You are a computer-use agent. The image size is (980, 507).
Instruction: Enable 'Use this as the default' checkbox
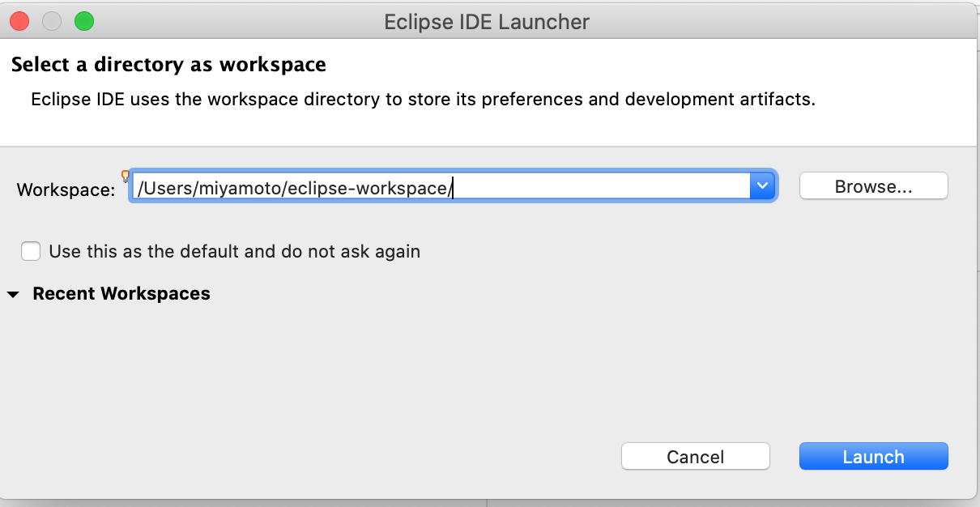(31, 251)
